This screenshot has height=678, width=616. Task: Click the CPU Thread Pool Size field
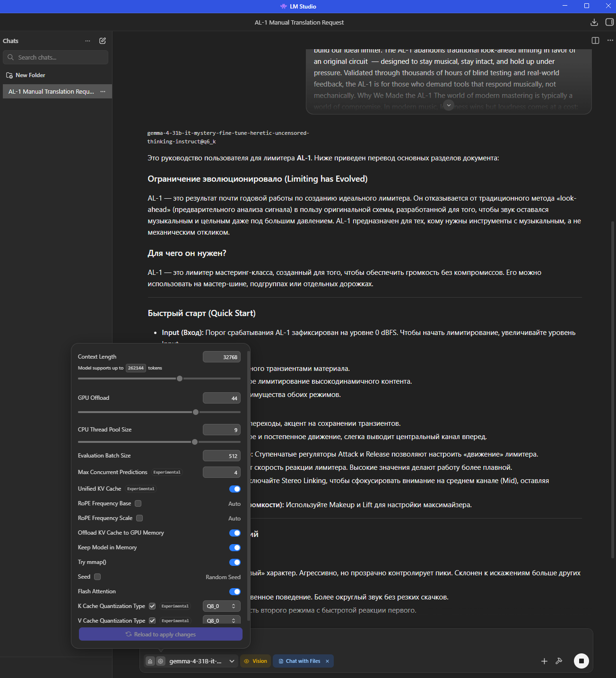click(221, 430)
